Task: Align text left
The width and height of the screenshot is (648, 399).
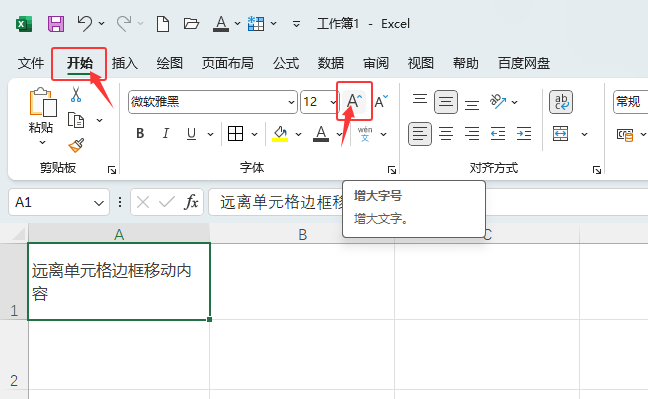Action: pyautogui.click(x=420, y=134)
